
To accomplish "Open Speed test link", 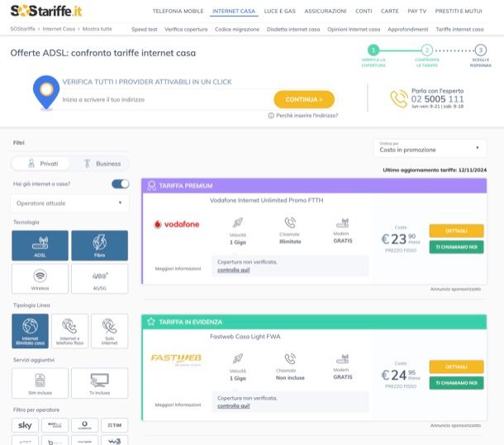I will coord(145,29).
